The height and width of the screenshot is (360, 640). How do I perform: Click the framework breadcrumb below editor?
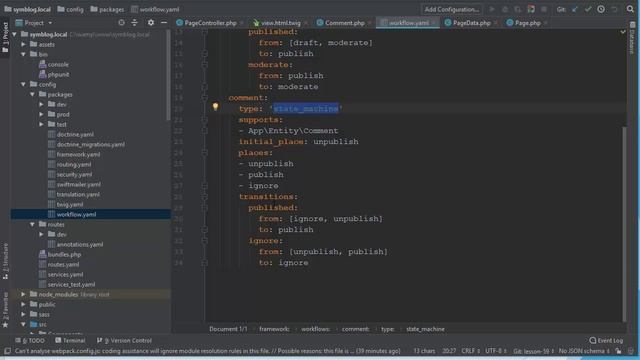(x=274, y=329)
